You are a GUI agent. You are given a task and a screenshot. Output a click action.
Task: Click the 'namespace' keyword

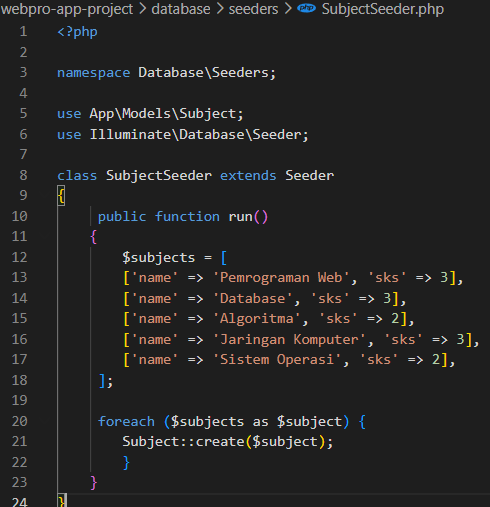pos(94,73)
